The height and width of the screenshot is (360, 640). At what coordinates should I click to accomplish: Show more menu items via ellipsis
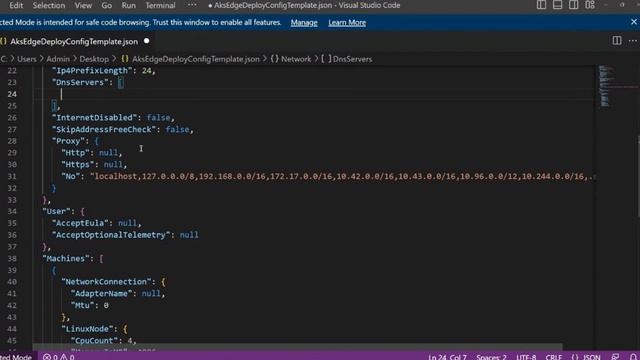point(192,5)
